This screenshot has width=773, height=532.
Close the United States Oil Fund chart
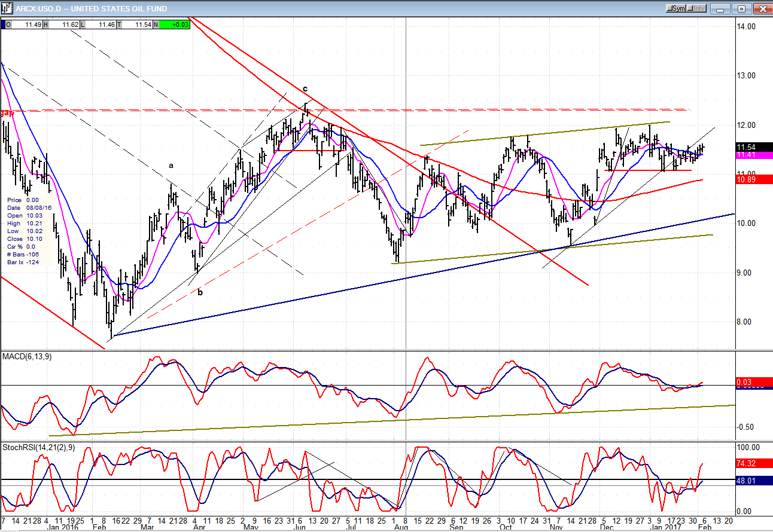[x=762, y=8]
